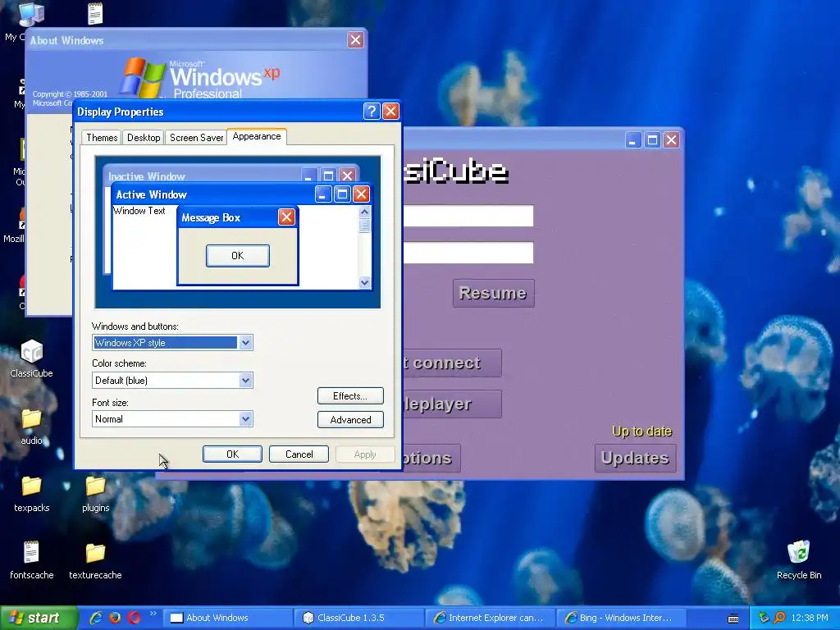Viewport: 840px width, 630px height.
Task: Close the Display Properties dialog
Action: point(390,112)
